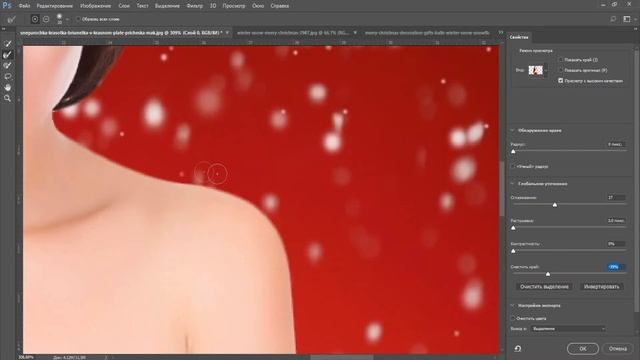Open the Файл menu
Image resolution: width=640 pixels, height=360 pixels.
pos(24,6)
